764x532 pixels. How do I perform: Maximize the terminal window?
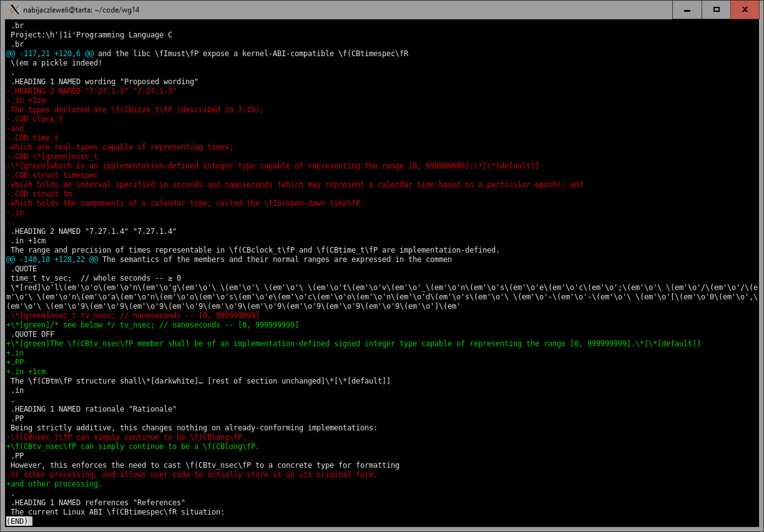click(x=717, y=9)
